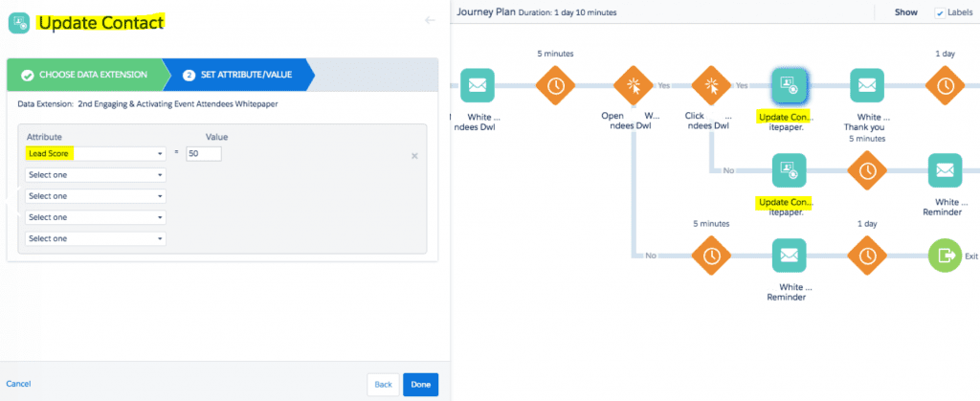Click the Open engagement split diamond
980x401 pixels.
click(x=633, y=86)
